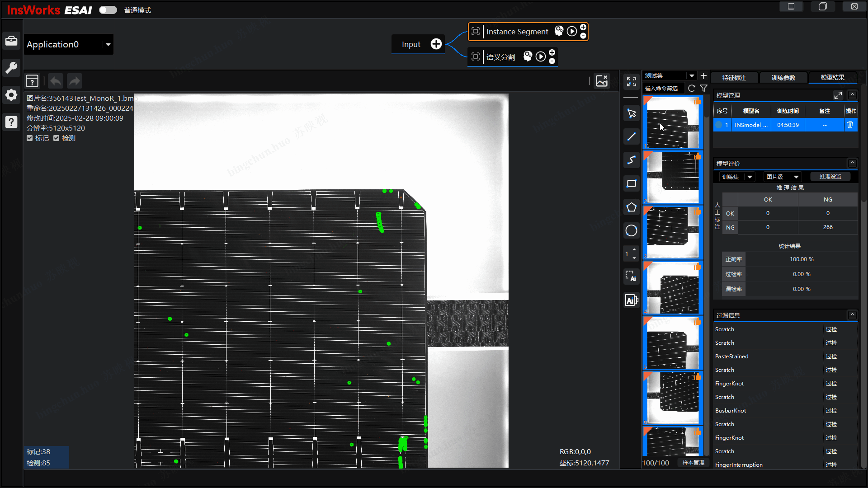The width and height of the screenshot is (868, 488).
Task: Select the second sample thumbnail
Action: click(673, 178)
